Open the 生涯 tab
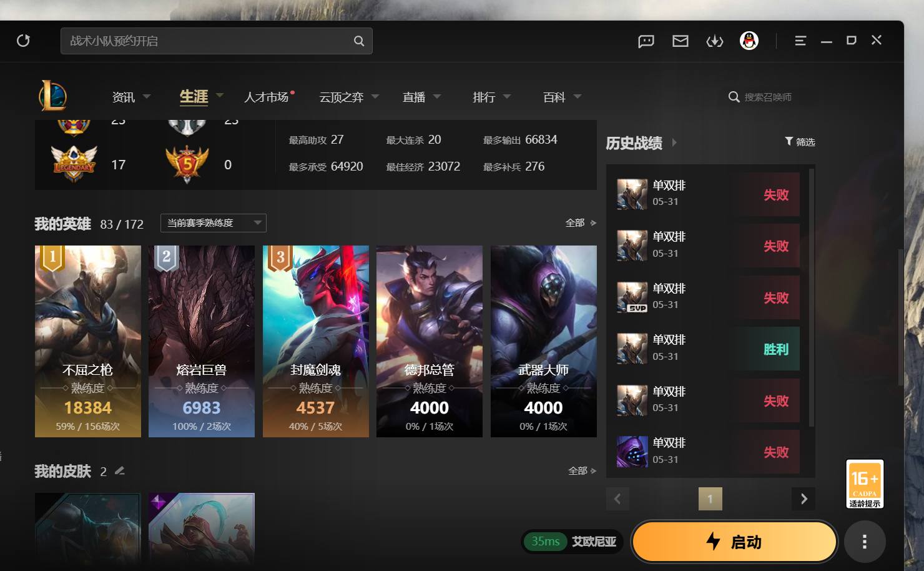Viewport: 924px width, 571px height. (194, 97)
